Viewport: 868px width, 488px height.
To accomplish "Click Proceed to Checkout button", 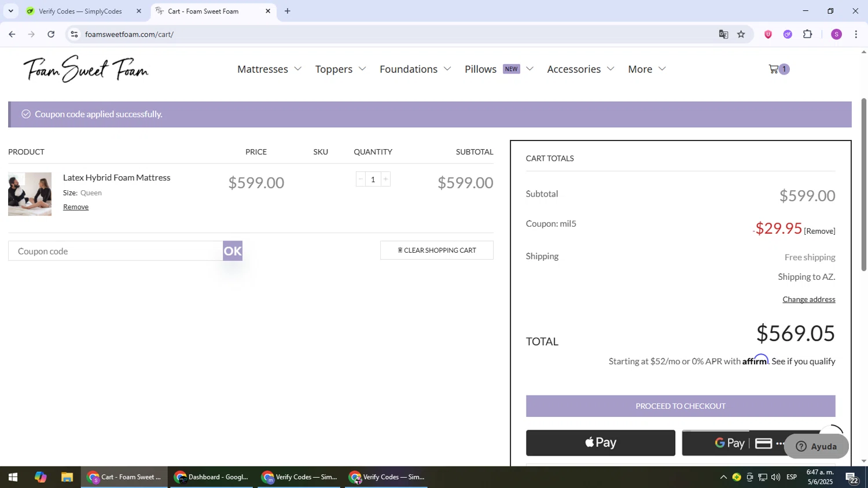I will click(x=681, y=406).
